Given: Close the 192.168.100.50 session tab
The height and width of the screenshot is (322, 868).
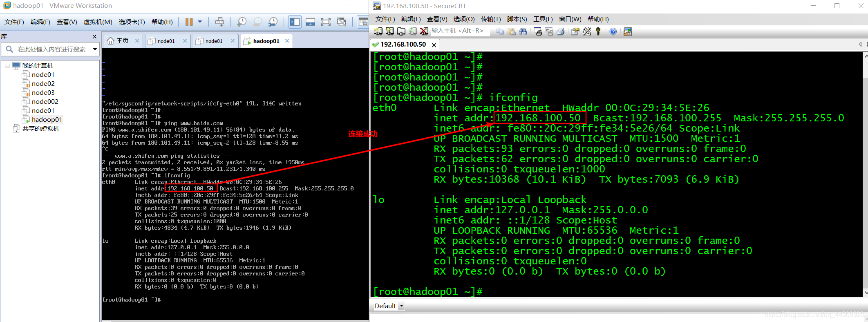Looking at the screenshot, I should 434,45.
